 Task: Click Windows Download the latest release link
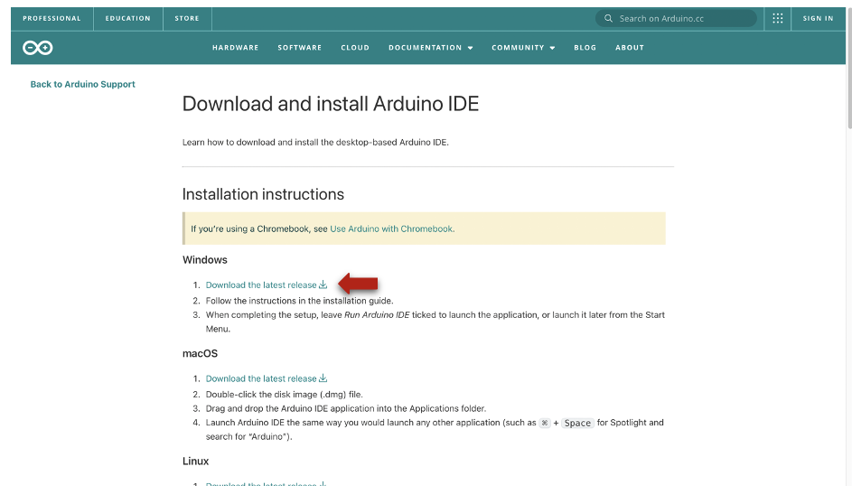(x=261, y=285)
